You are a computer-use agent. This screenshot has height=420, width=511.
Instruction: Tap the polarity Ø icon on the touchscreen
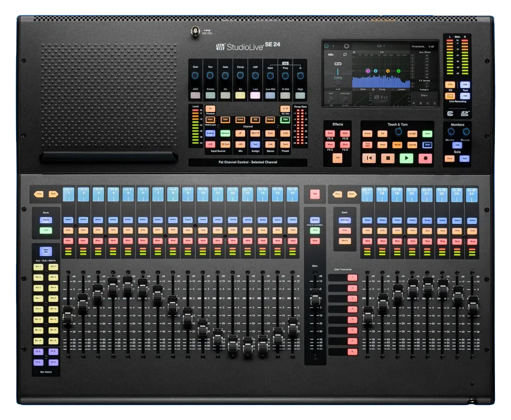(345, 55)
